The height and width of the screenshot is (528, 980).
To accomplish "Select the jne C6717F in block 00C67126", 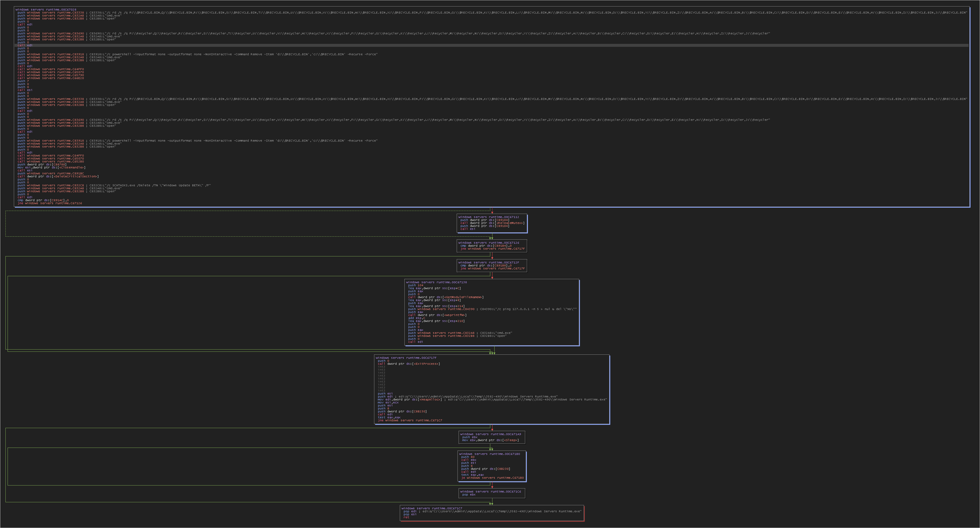I will 492,249.
